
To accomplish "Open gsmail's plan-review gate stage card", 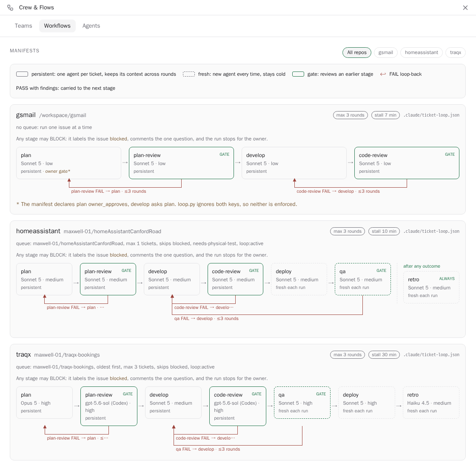I will (x=181, y=163).
